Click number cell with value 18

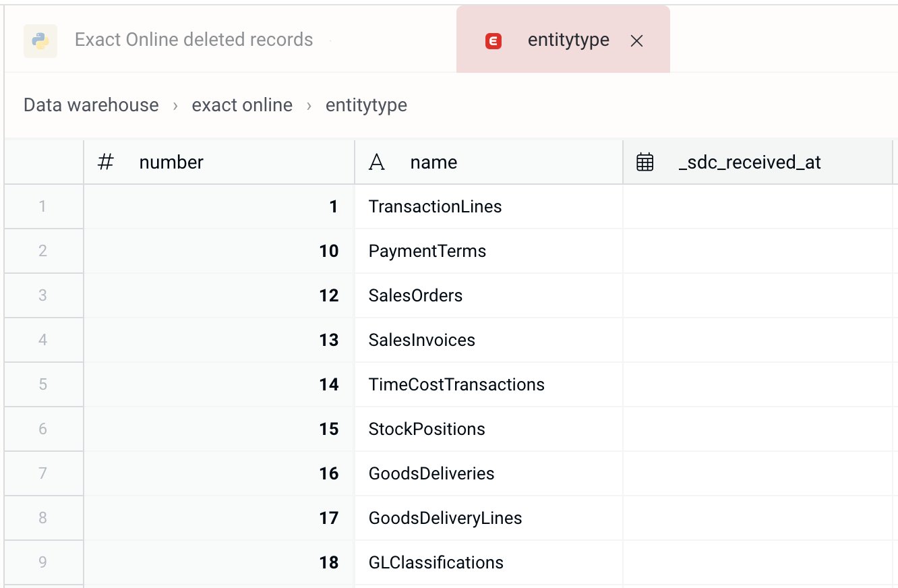[219, 562]
